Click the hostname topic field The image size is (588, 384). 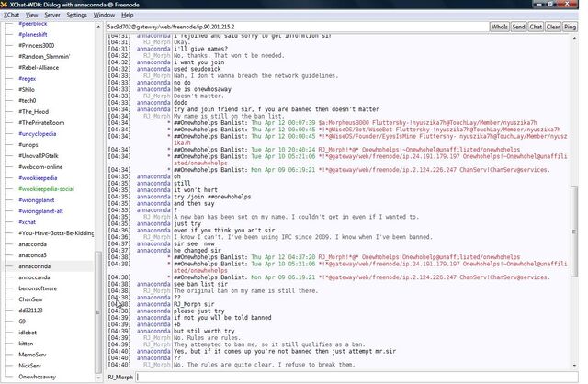pos(298,27)
